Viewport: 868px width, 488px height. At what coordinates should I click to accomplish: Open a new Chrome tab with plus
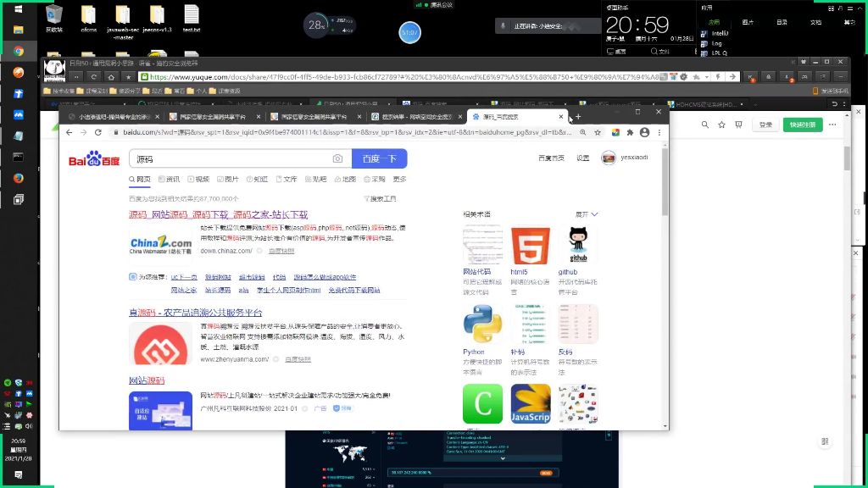click(578, 117)
